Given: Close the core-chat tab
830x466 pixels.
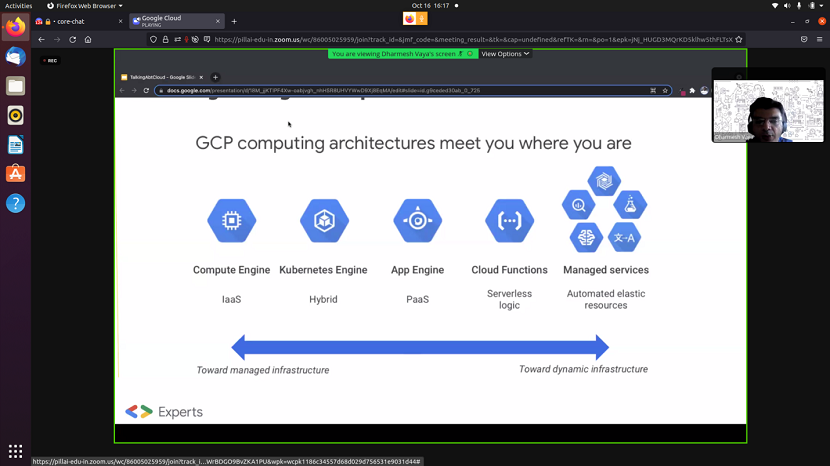Looking at the screenshot, I should [120, 22].
